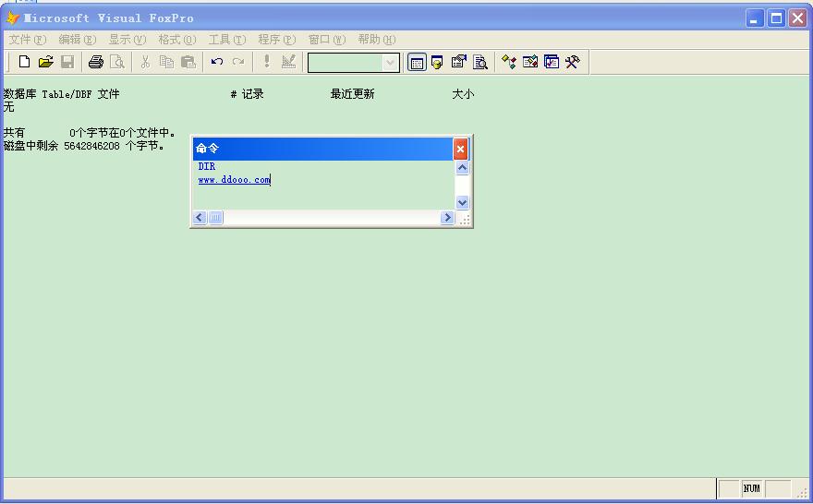Close the 命令 command window
Viewport: 813px width, 504px height.
(460, 149)
